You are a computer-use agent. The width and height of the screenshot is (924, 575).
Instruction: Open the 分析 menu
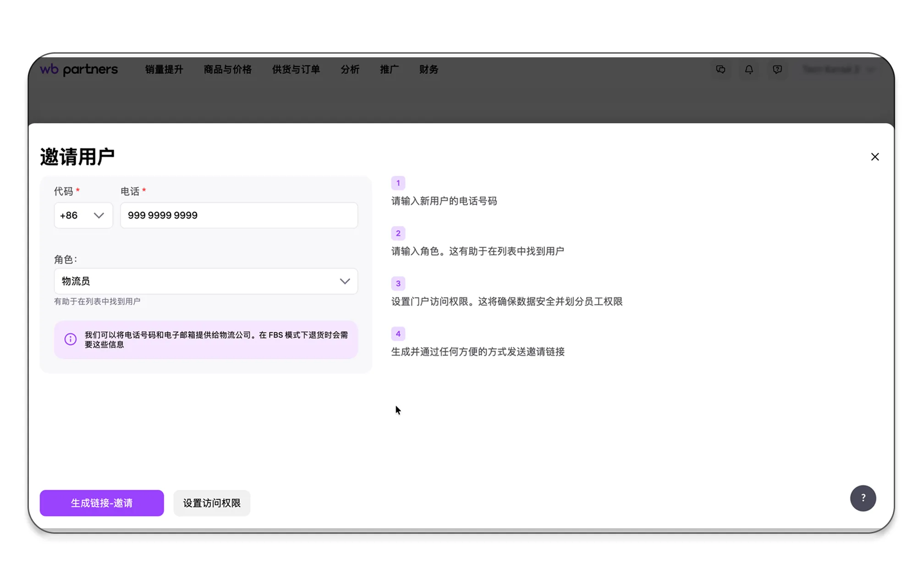tap(350, 69)
